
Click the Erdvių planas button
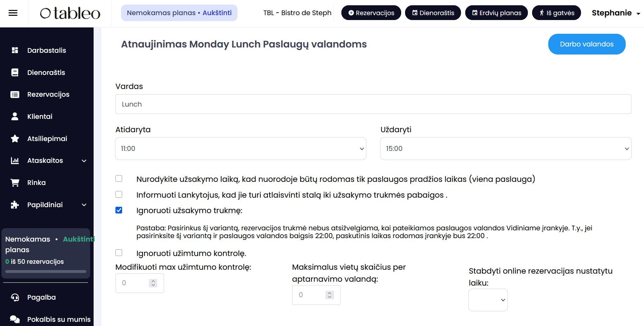click(497, 13)
